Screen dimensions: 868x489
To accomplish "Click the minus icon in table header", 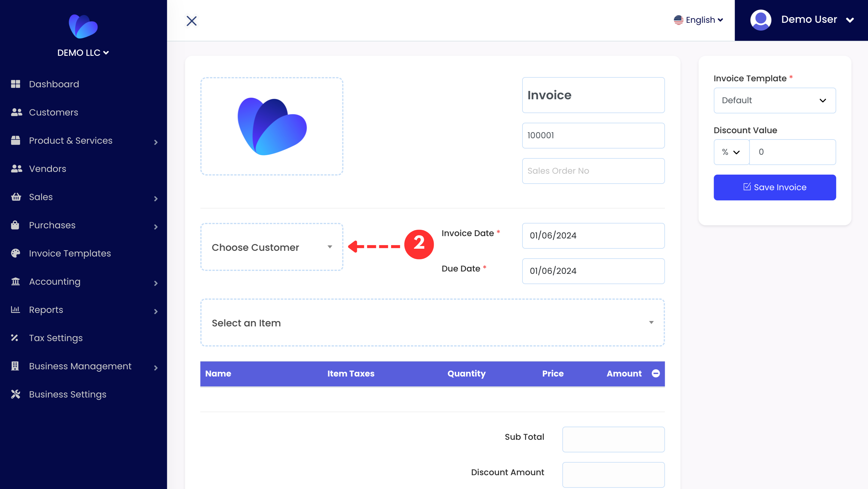I will pyautogui.click(x=656, y=373).
